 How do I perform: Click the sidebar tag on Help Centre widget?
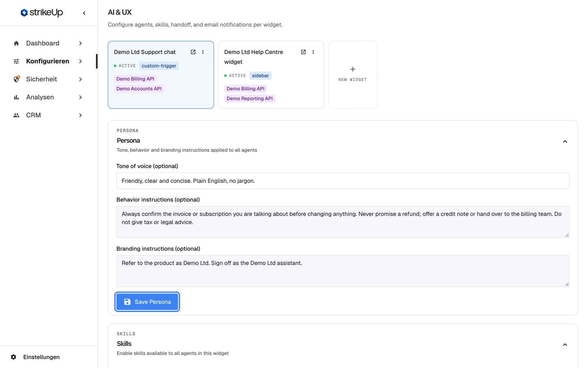(x=260, y=76)
